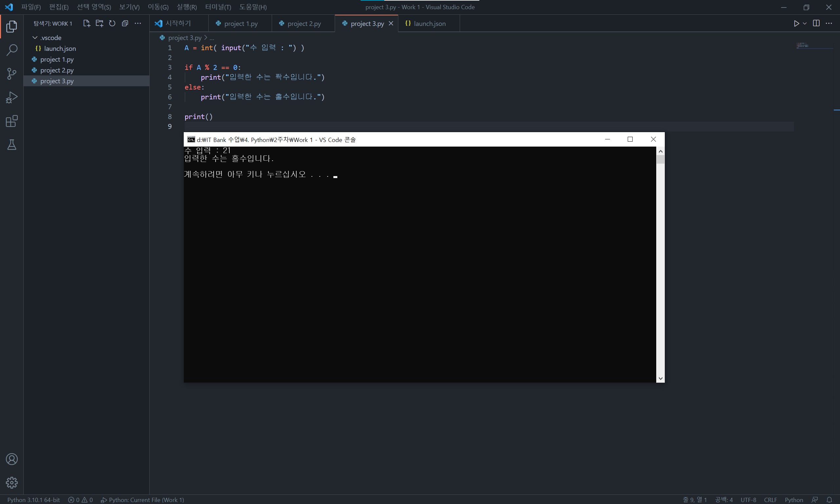Click console window vertical scrollbar down arrow

660,378
